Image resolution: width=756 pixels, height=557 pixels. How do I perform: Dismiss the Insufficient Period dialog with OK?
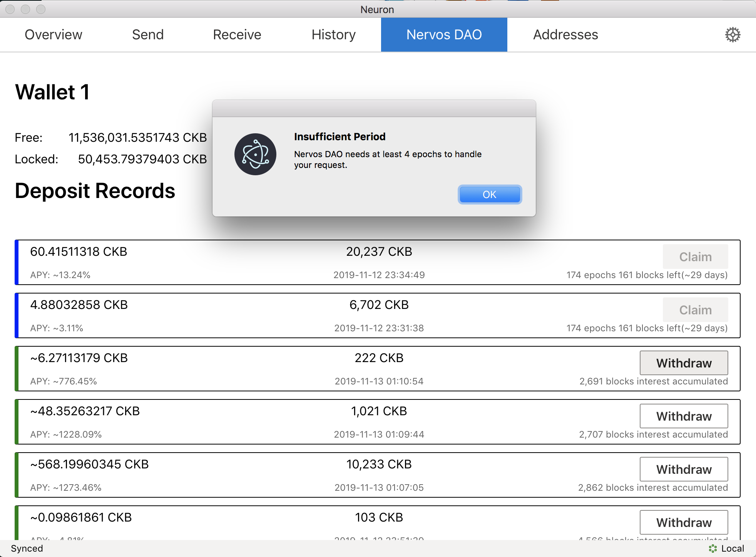pos(490,195)
